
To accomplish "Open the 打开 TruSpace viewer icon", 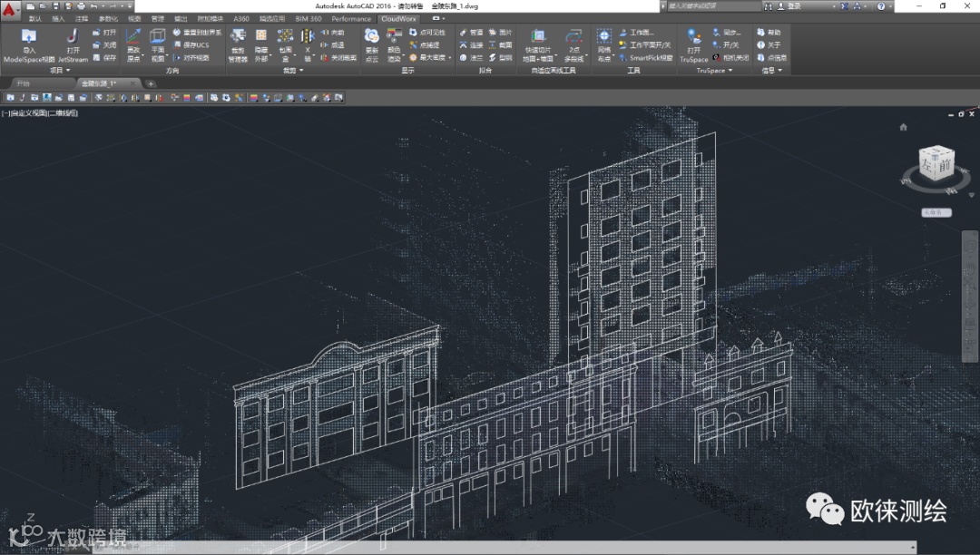I will [693, 38].
